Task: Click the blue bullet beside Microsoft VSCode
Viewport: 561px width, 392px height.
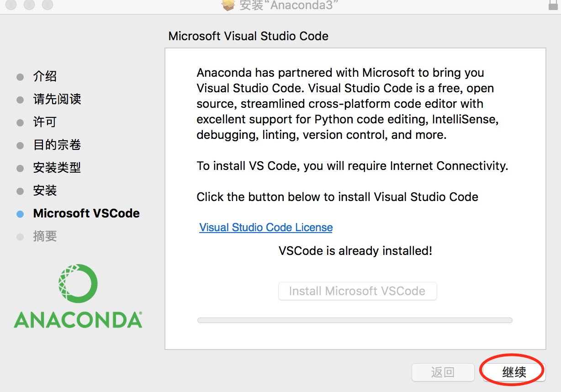Action: point(20,214)
